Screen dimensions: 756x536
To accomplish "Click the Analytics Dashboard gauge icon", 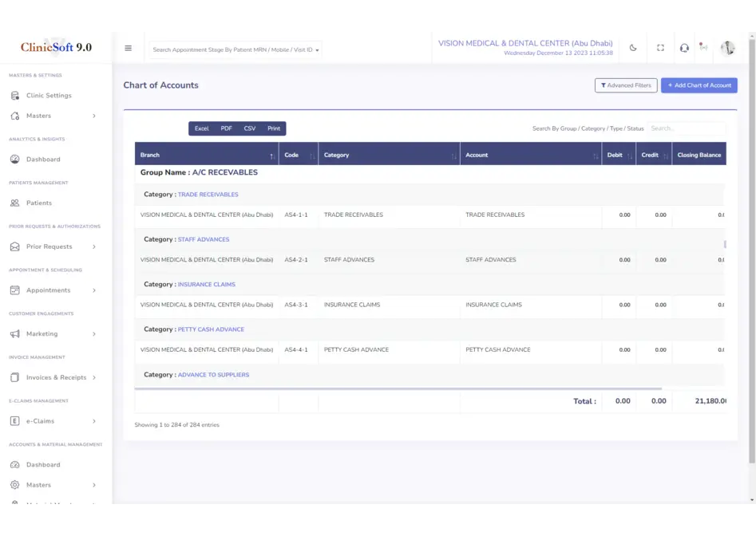I will pyautogui.click(x=15, y=160).
